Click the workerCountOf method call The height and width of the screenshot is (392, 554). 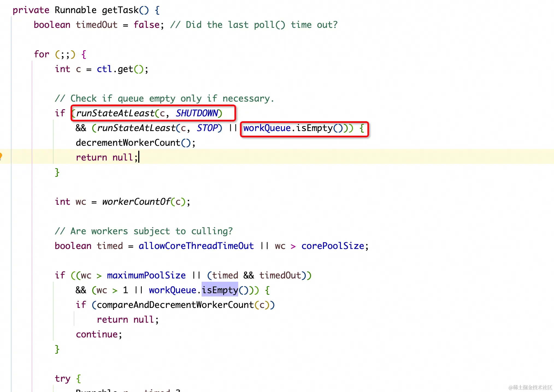[x=136, y=202]
